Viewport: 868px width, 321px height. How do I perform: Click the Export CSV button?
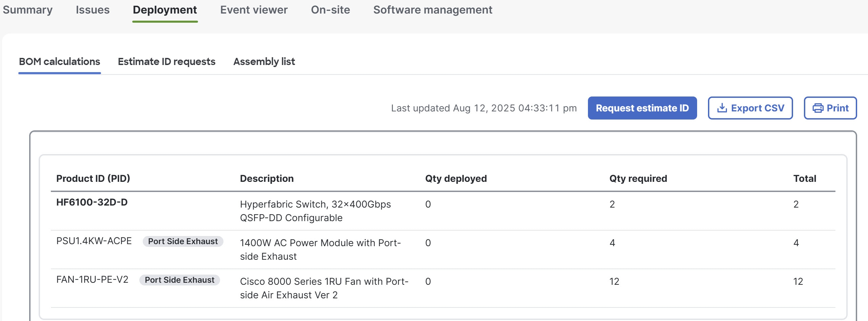coord(750,108)
